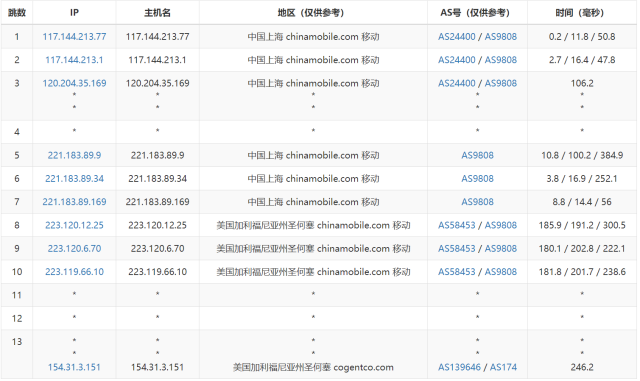Click the 主机名 column header
Screen dimensions: 640x381
(158, 13)
